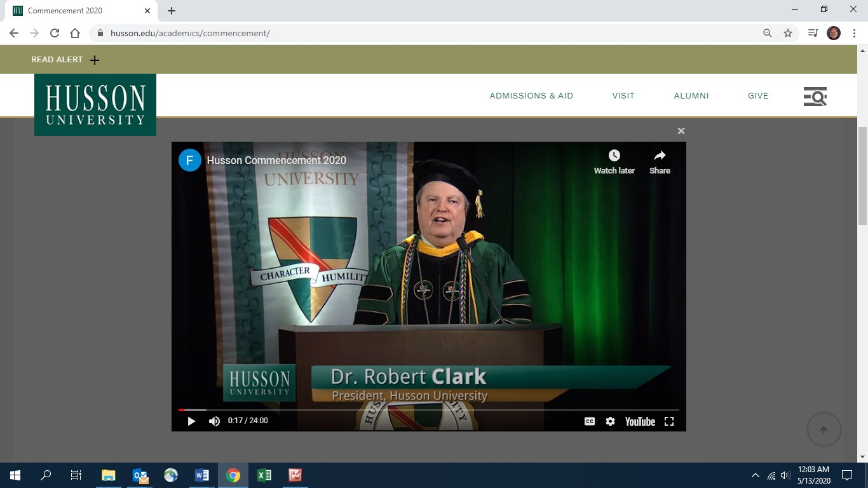Viewport: 868px width, 488px height.
Task: Click the Visit link
Action: tap(623, 96)
